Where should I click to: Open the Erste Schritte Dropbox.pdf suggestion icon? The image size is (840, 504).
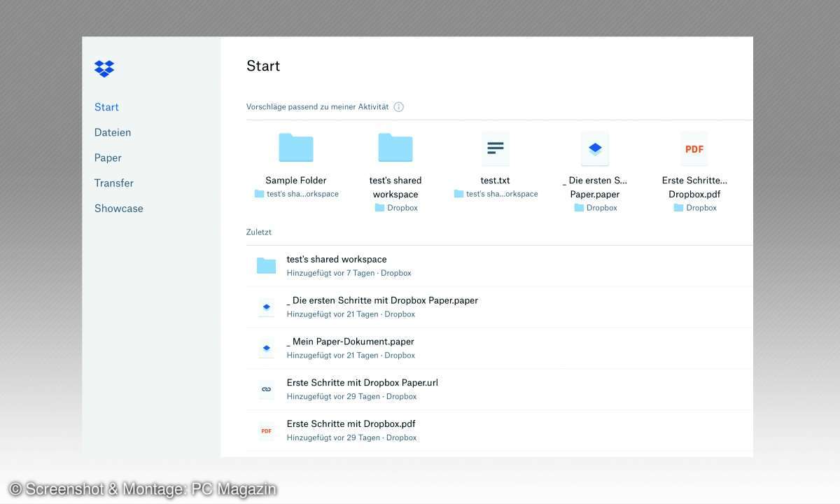694,148
